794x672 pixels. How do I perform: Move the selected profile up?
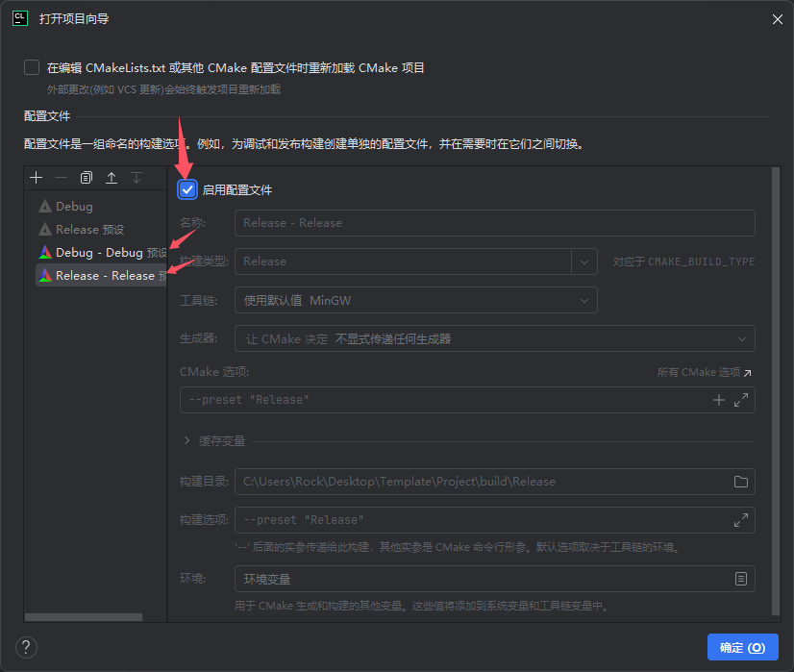click(x=110, y=177)
